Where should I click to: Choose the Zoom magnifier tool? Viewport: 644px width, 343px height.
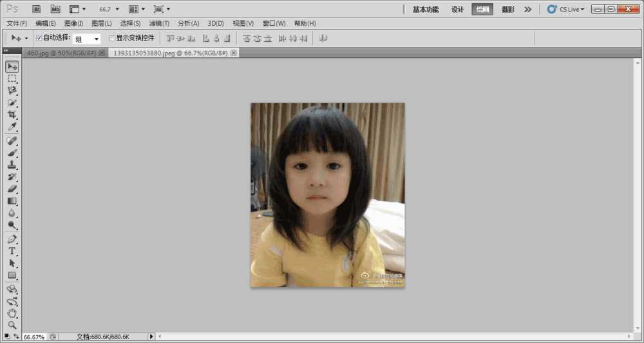pyautogui.click(x=12, y=325)
